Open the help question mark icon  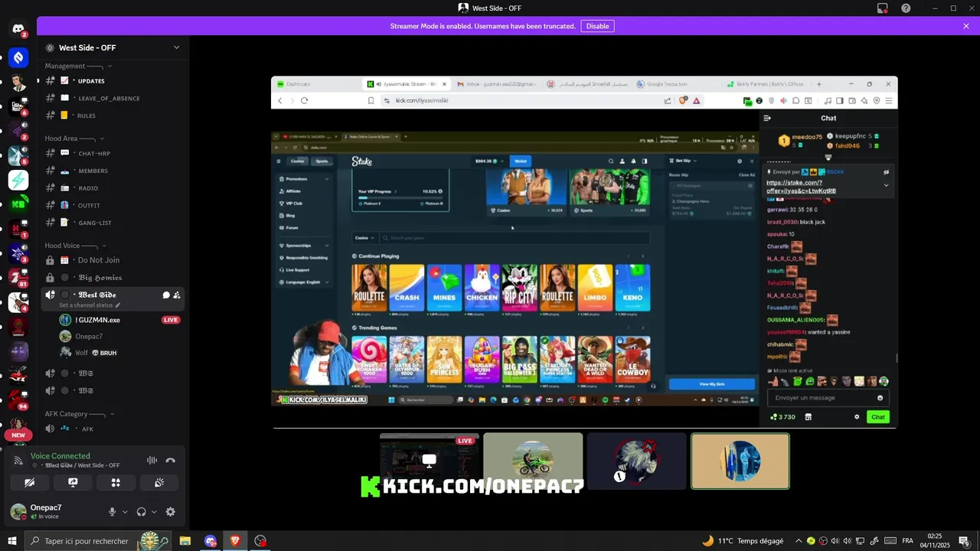click(x=906, y=8)
